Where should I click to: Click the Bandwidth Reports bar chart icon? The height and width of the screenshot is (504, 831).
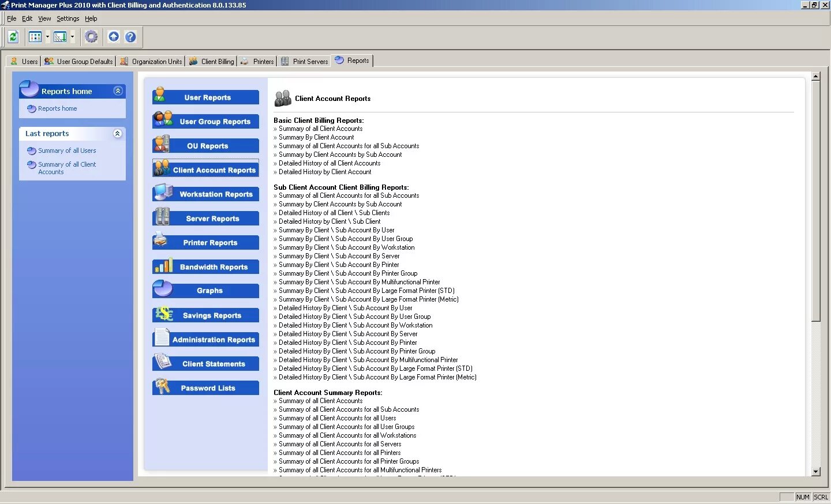click(164, 265)
